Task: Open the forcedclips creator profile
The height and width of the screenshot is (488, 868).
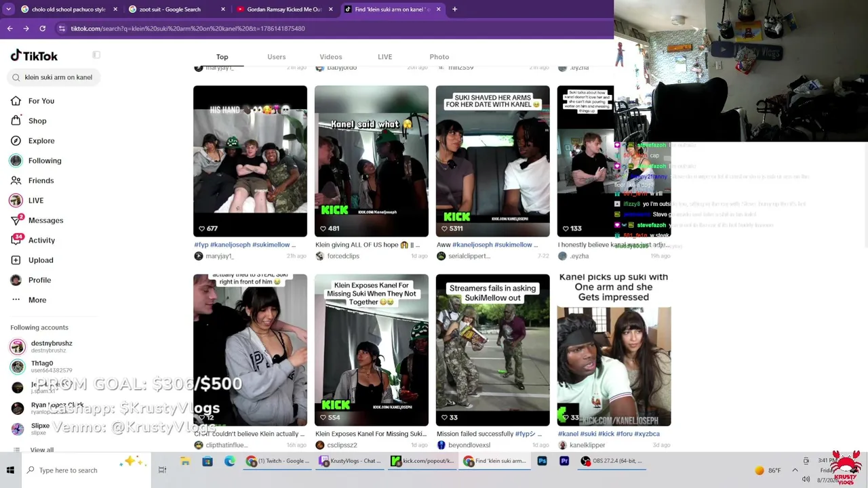Action: [343, 256]
